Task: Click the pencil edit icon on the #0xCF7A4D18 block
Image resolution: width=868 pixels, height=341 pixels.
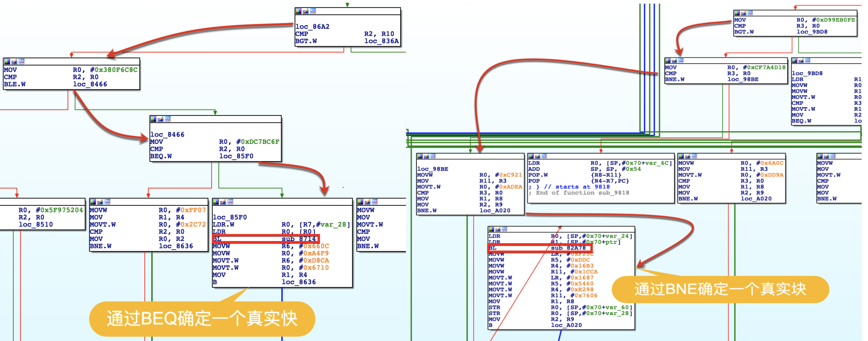Action: (x=675, y=61)
